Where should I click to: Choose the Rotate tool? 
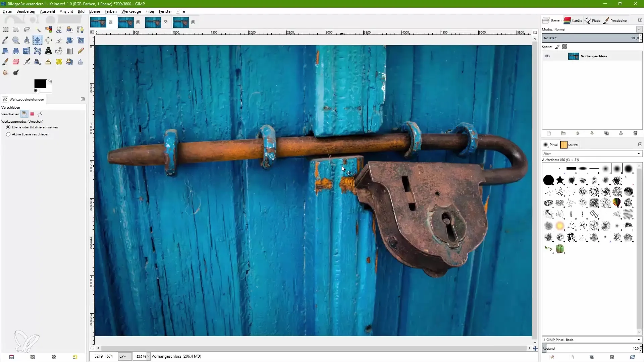point(70,40)
